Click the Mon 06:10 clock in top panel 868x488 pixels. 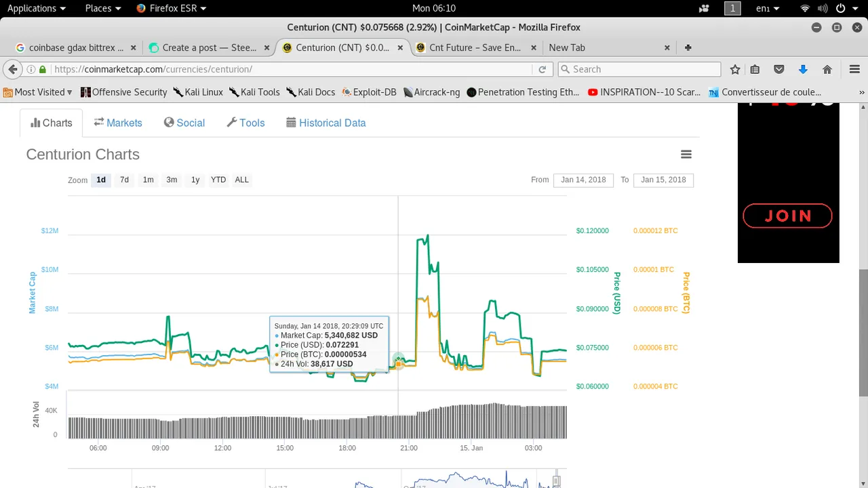[434, 8]
